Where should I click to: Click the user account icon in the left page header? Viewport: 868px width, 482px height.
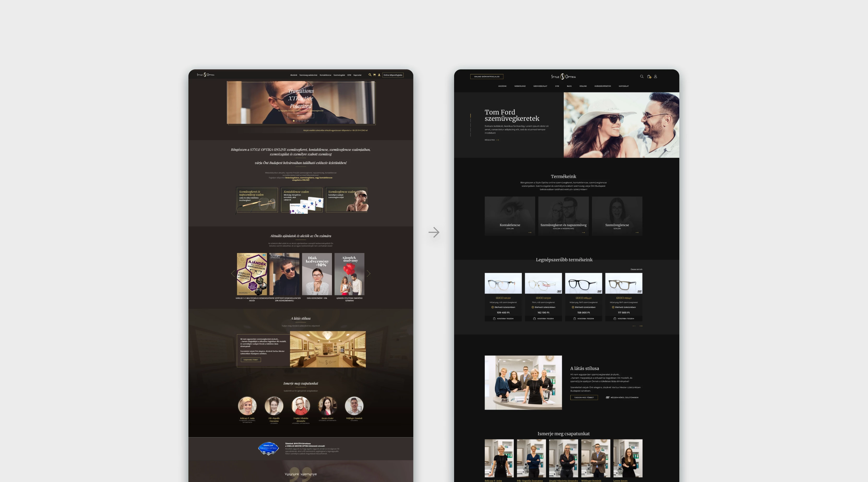(379, 75)
